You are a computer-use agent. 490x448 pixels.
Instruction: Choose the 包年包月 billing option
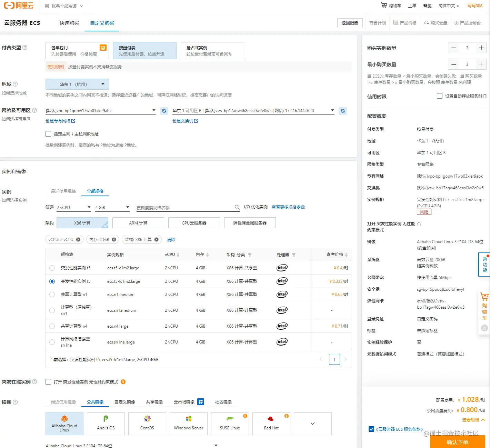pyautogui.click(x=77, y=51)
